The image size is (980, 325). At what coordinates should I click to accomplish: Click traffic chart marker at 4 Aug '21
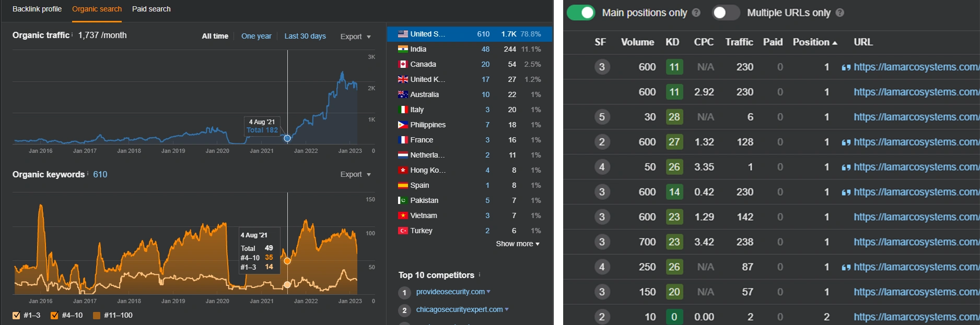(287, 138)
